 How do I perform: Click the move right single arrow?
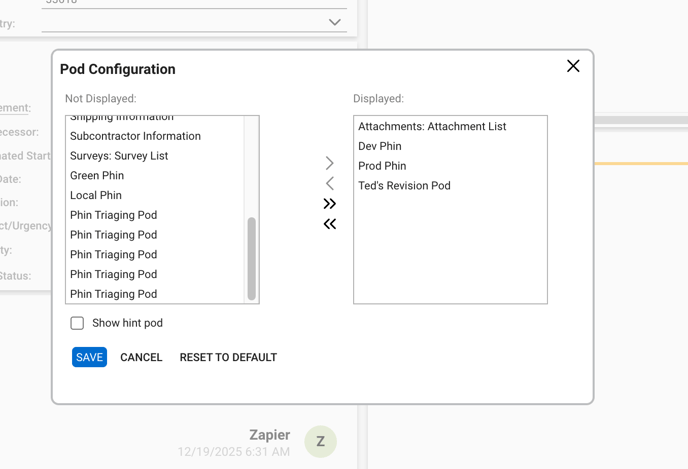coord(330,163)
